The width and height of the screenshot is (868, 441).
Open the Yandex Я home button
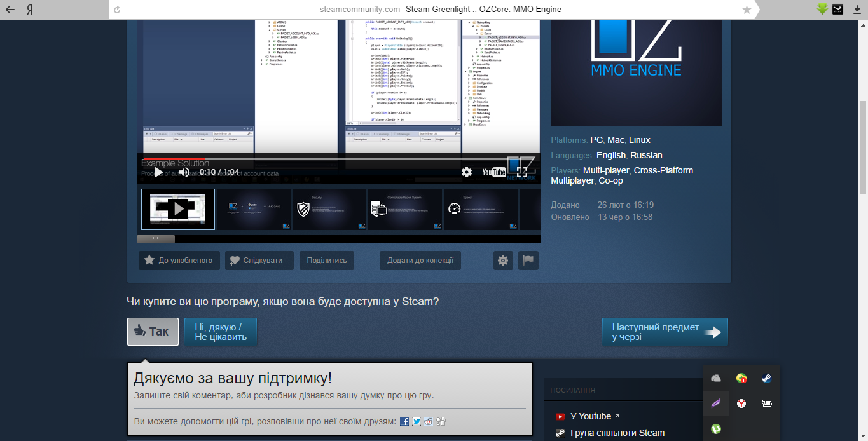tap(30, 10)
